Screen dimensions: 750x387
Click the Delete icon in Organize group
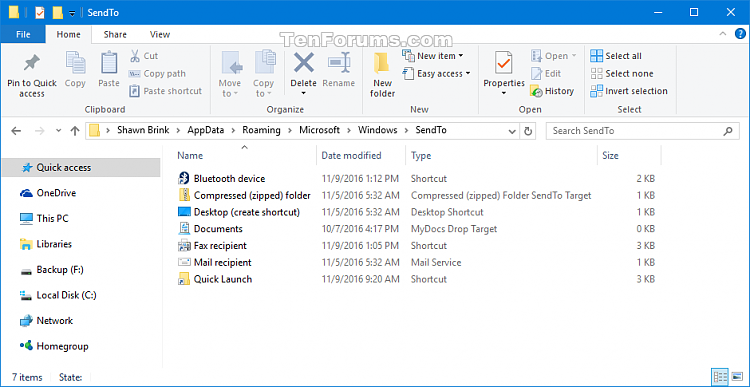(x=304, y=62)
